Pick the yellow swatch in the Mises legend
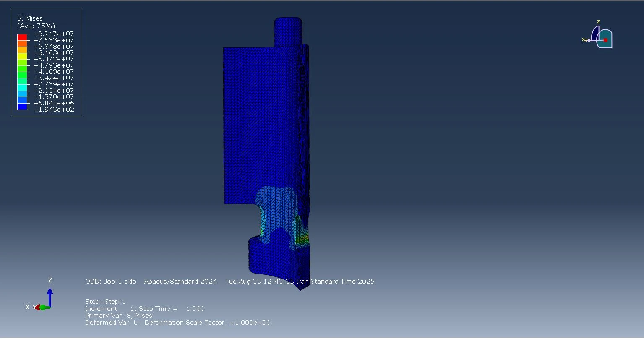 22,56
